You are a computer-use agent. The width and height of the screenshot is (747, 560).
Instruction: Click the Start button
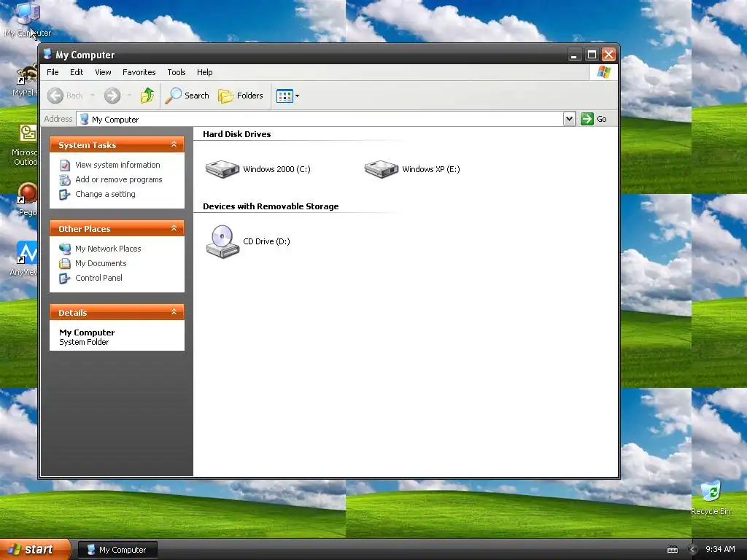[x=35, y=550]
